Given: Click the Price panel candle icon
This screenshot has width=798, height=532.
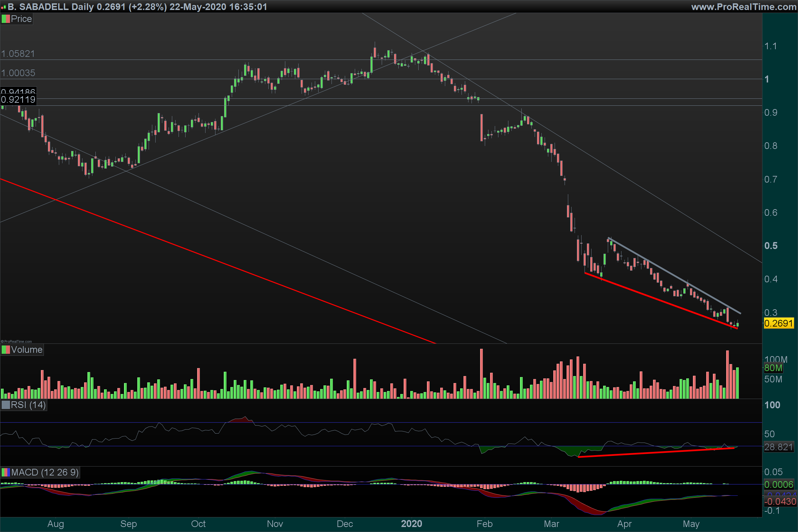Looking at the screenshot, I should [x=5, y=19].
